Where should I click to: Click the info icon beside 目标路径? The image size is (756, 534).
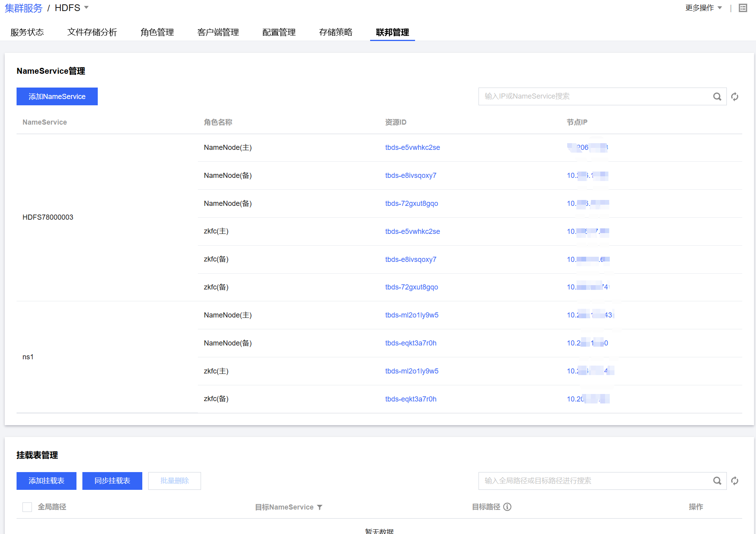[x=507, y=507]
